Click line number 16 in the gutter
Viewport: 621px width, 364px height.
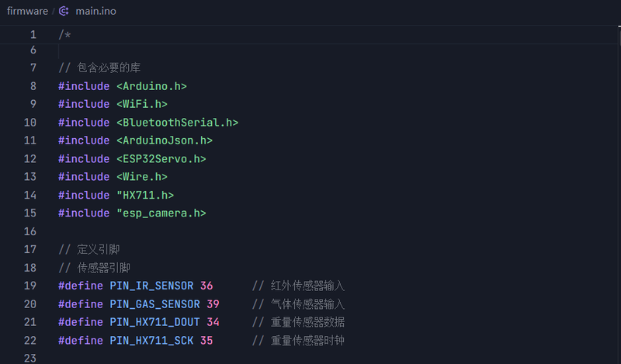30,231
